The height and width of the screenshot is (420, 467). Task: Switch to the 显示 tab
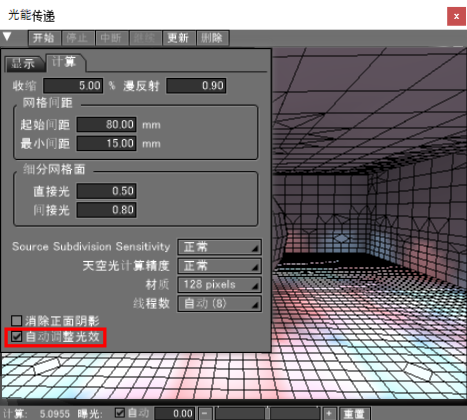[x=24, y=63]
